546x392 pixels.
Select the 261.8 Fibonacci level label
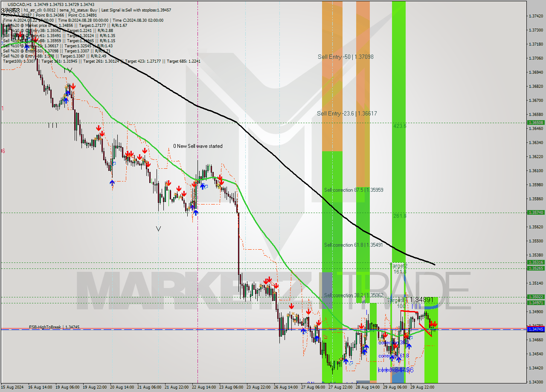400,216
